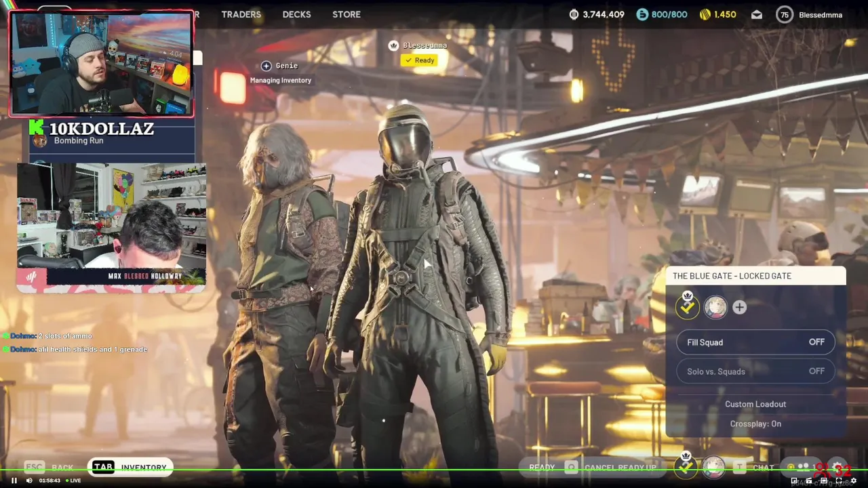Click the Managing Inventory status label
Screen dimensions: 868x488
coord(281,81)
